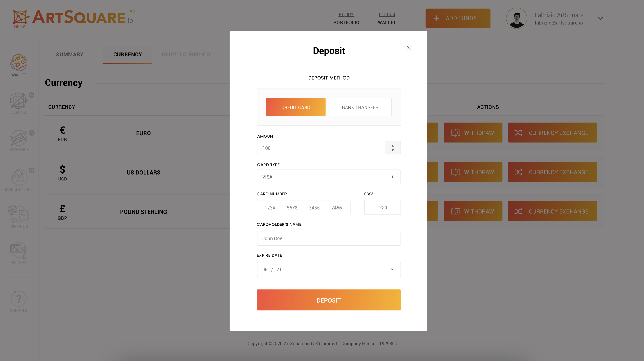Viewport: 644px width, 361px height.
Task: Switch to the Summary tab
Action: (70, 55)
